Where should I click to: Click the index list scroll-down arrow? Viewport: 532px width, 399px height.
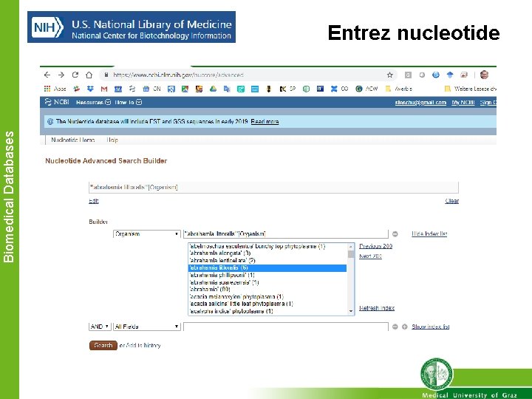point(351,311)
